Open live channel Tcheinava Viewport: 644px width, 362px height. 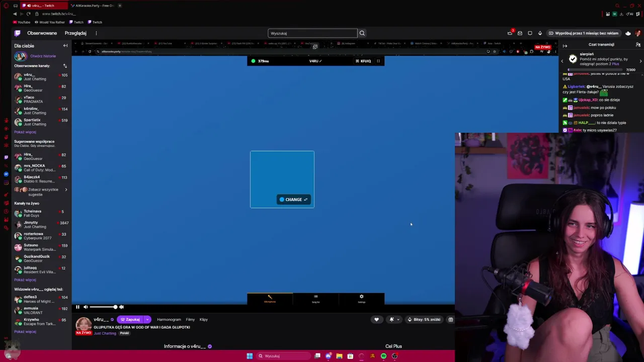click(41, 213)
